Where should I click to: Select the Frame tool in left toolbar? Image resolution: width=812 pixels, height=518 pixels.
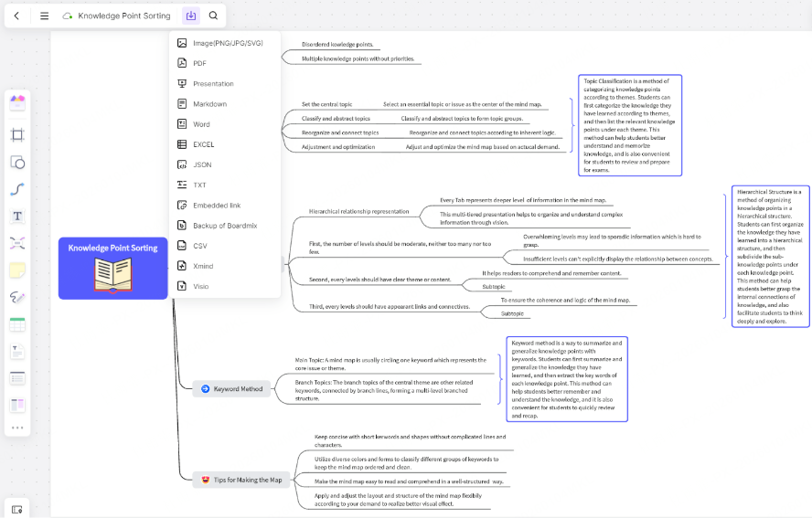click(17, 135)
